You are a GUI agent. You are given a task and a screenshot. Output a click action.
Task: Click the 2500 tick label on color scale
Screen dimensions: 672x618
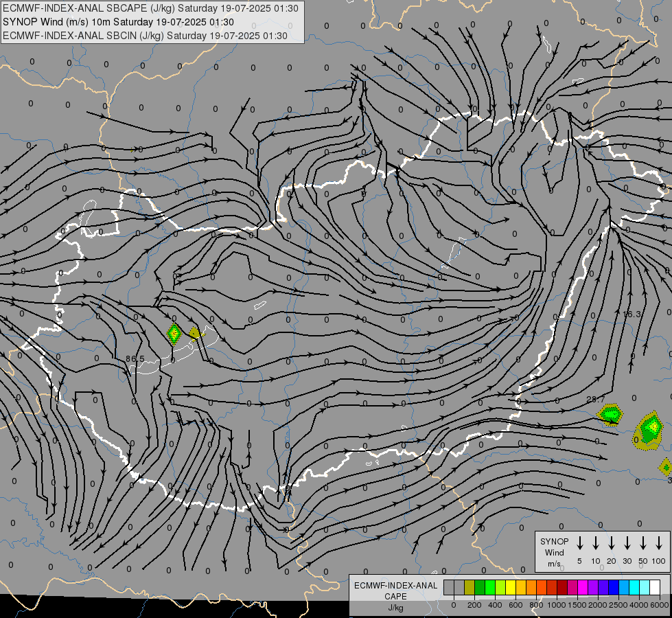coord(618,605)
